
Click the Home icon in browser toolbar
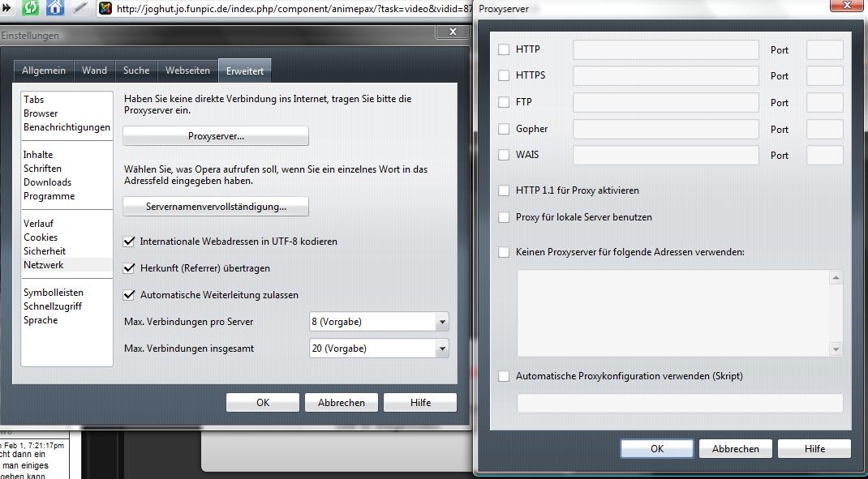[55, 8]
